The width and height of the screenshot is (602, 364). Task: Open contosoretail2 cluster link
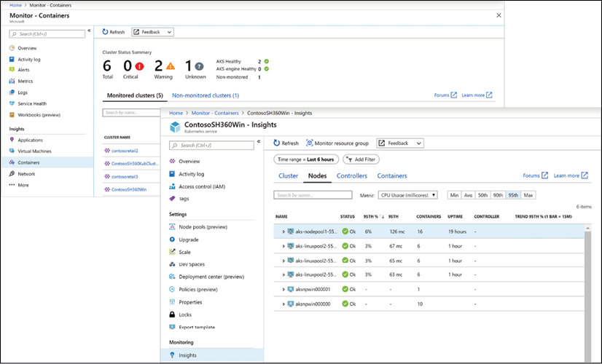tap(125, 151)
